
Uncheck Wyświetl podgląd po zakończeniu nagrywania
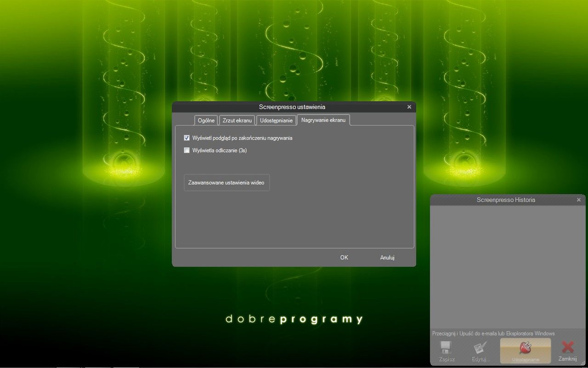(187, 138)
